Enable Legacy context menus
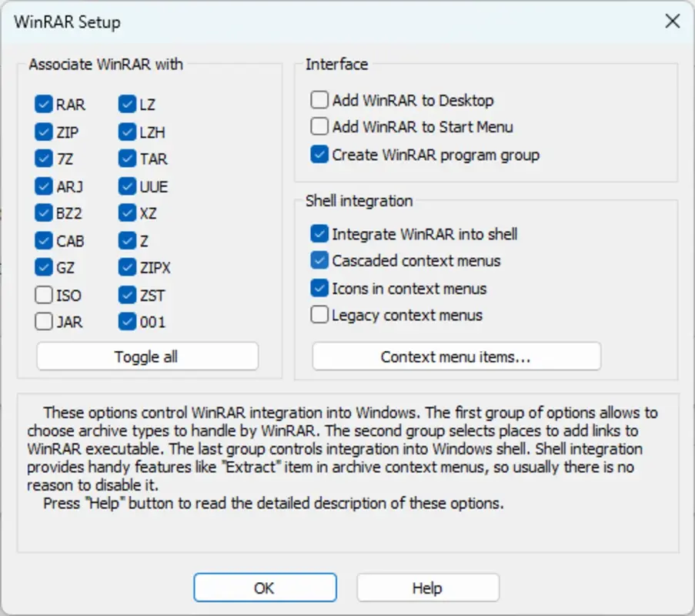Screen dimensions: 695x616 319,315
